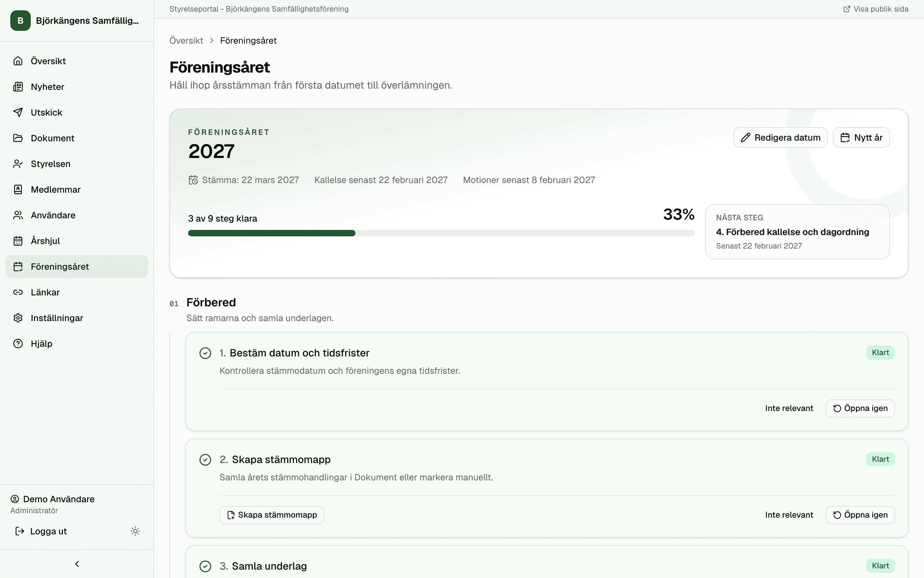
Task: Click the Demo Användare profile name
Action: pyautogui.click(x=59, y=499)
